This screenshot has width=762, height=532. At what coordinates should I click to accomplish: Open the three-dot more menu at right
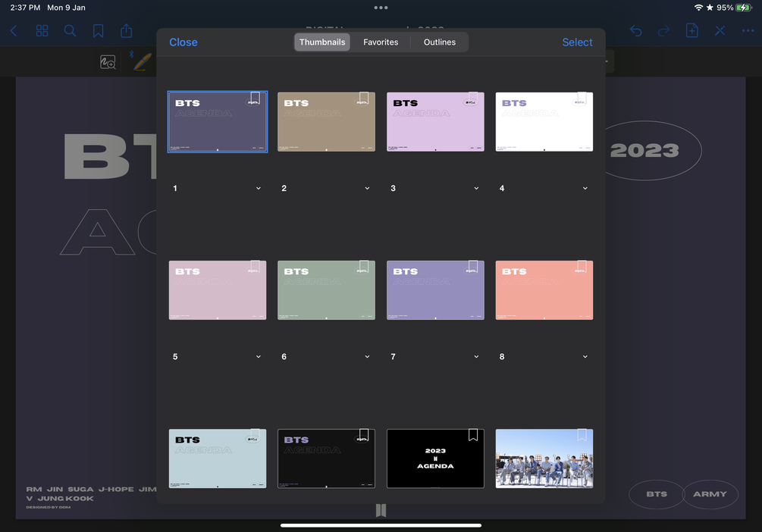point(748,31)
